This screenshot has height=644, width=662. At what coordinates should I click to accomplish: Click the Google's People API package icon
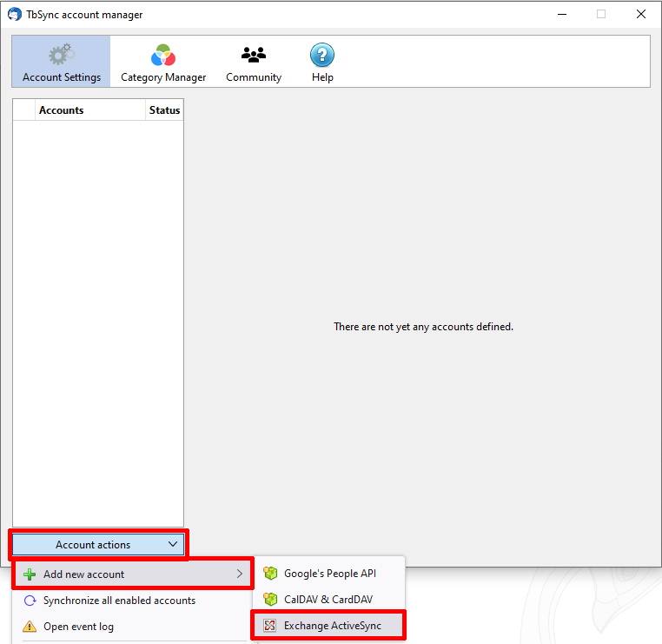270,573
